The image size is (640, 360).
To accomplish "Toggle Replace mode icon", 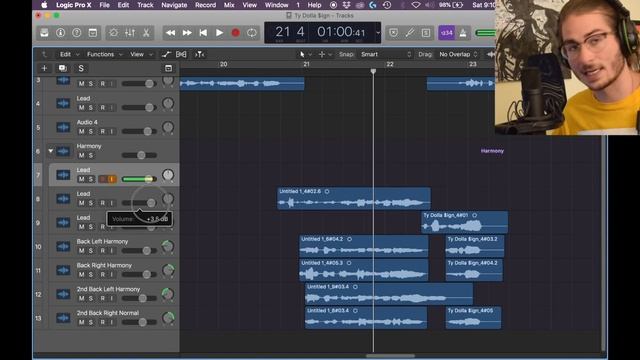I will click(x=393, y=33).
